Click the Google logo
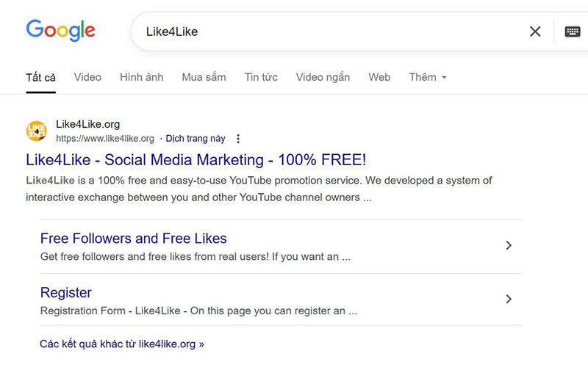 pyautogui.click(x=60, y=30)
